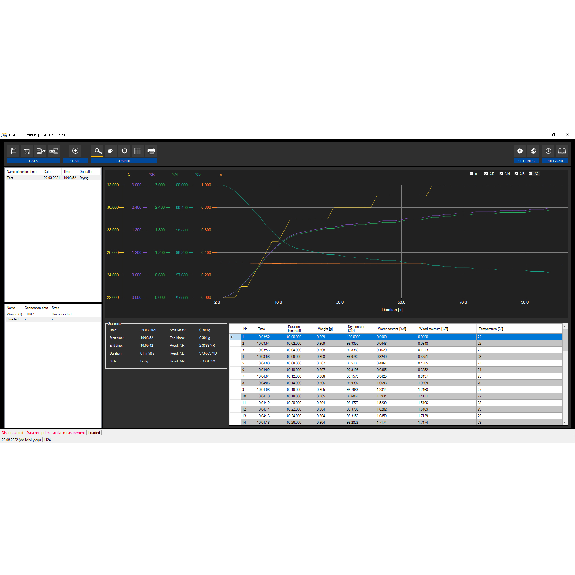
Task: Select row 10 of the data table
Action: tap(396, 396)
